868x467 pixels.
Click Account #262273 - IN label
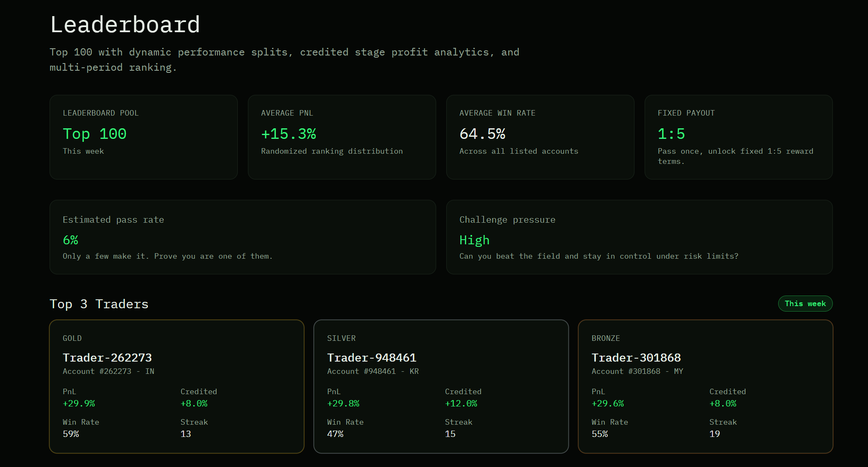pyautogui.click(x=108, y=371)
